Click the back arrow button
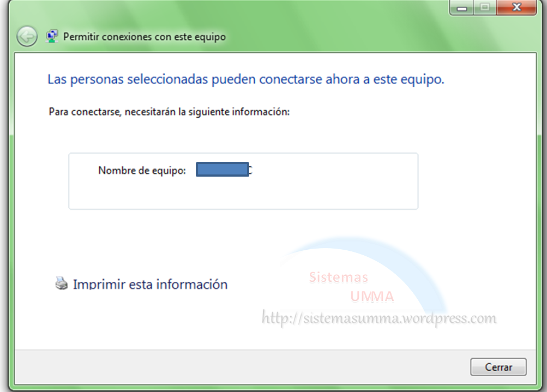The width and height of the screenshot is (547, 392). [27, 37]
